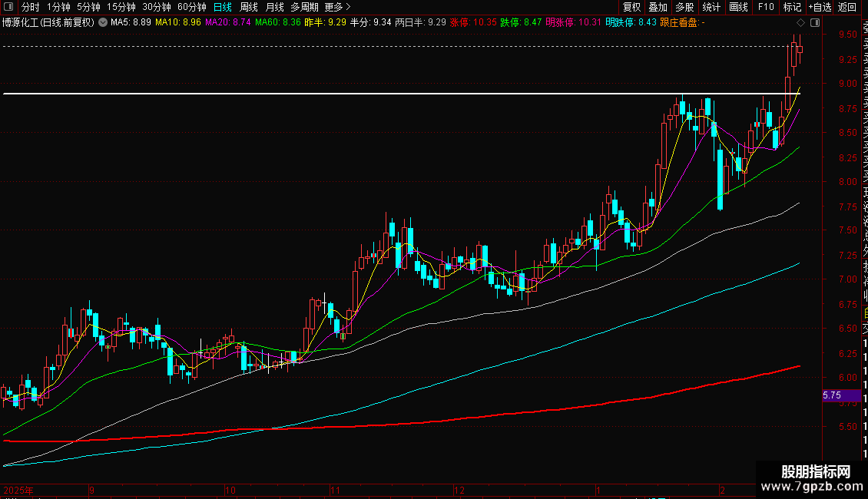Click the 9.50 price axis label

click(x=847, y=35)
